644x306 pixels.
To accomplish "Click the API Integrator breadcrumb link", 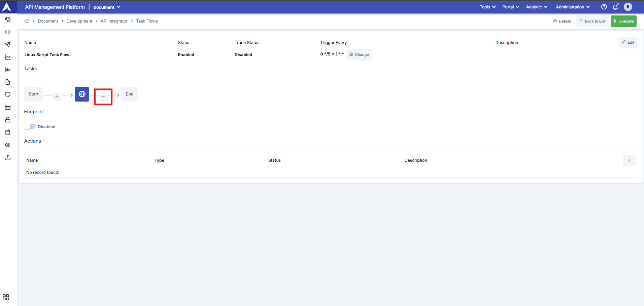I will pos(114,21).
